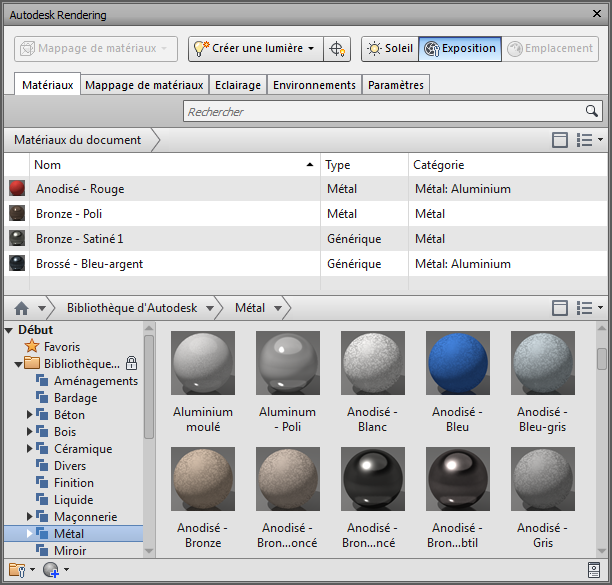
Task: Click tree panel scroll-down arrow
Action: click(149, 551)
